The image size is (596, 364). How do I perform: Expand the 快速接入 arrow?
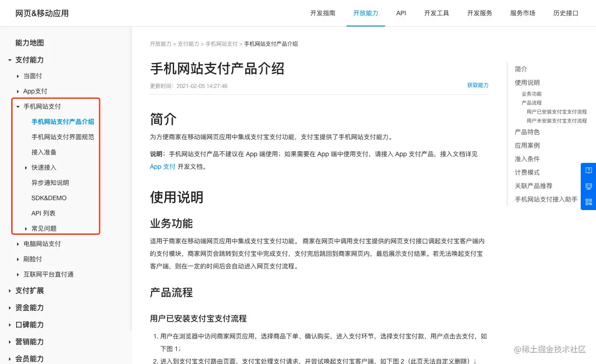tap(26, 168)
